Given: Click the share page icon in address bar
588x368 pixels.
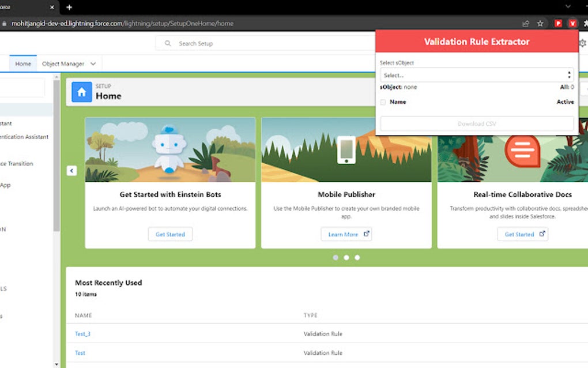Looking at the screenshot, I should (525, 24).
